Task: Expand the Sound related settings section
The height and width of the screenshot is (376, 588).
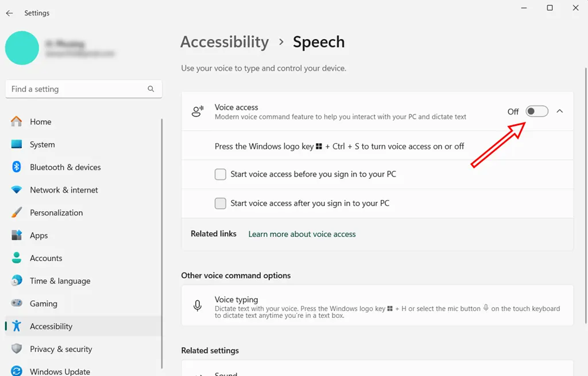Action: point(377,373)
